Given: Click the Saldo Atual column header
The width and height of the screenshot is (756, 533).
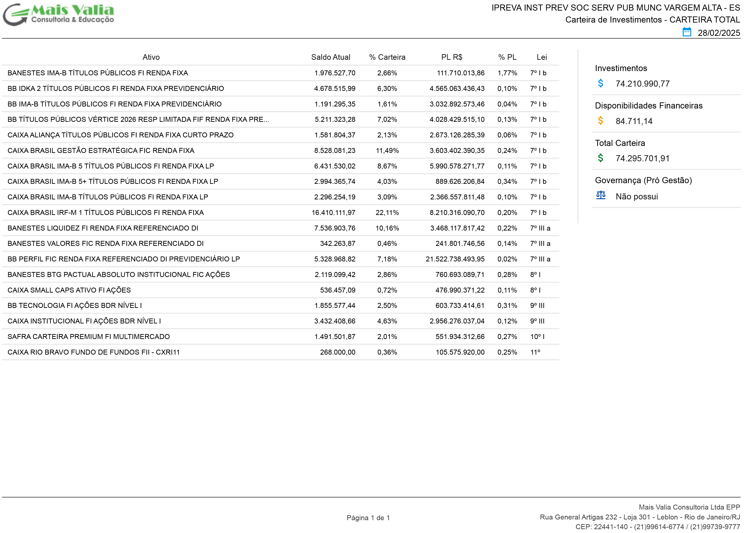Looking at the screenshot, I should click(x=330, y=57).
